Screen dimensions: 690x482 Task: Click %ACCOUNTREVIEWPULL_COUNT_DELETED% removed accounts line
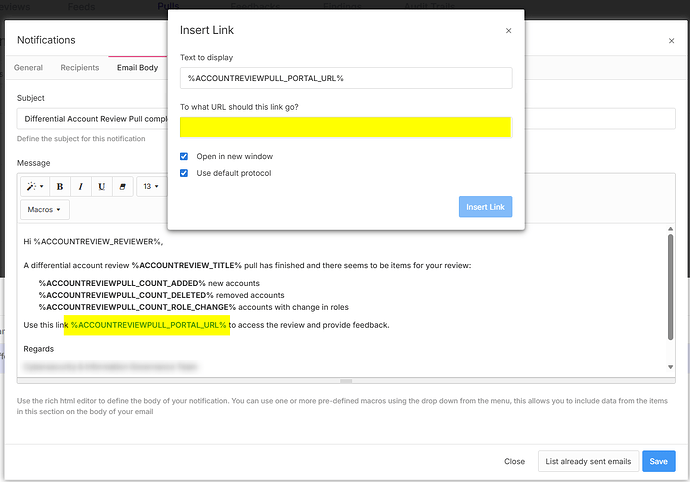(x=161, y=295)
